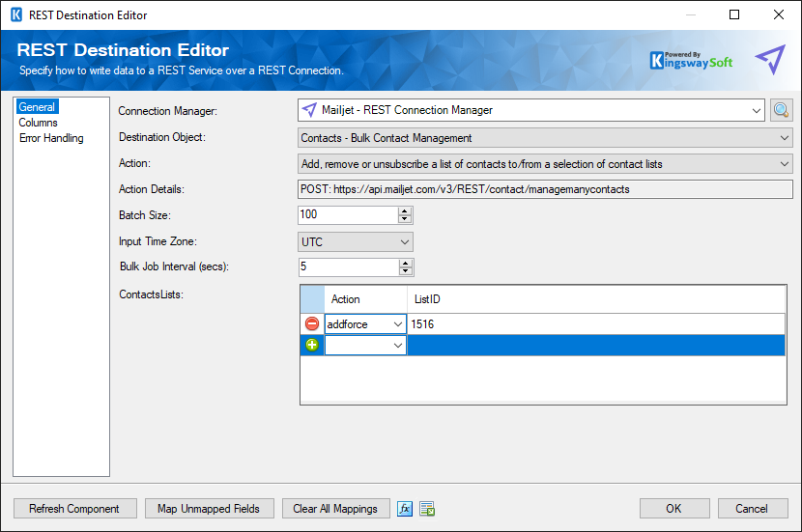802x532 pixels.
Task: Click the Input Time Zone label
Action: 158,241
